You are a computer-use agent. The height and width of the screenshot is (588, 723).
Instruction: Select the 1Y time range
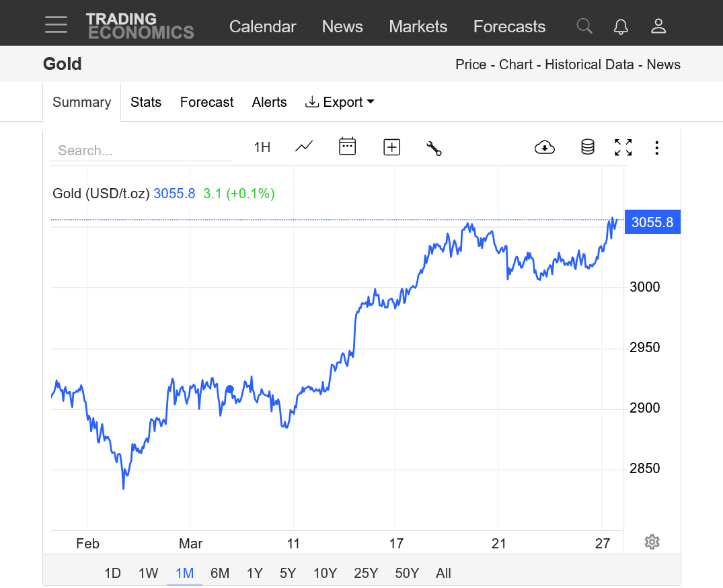[x=254, y=573]
